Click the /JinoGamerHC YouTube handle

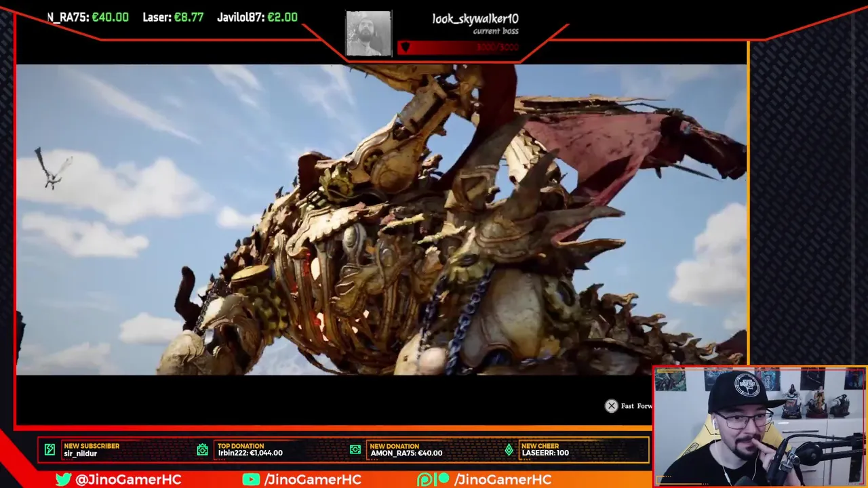tap(312, 479)
